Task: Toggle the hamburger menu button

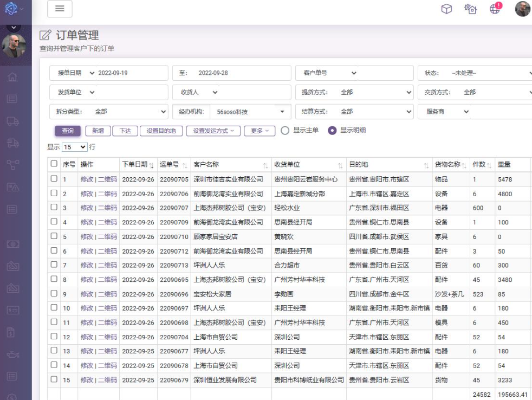Action: pos(60,9)
